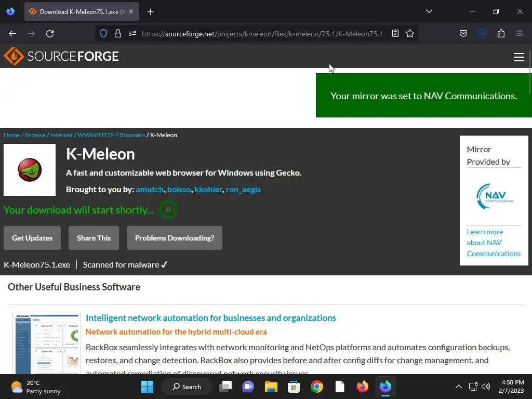Expand the list all tabs chevron
532x399 pixels.
pos(429,11)
